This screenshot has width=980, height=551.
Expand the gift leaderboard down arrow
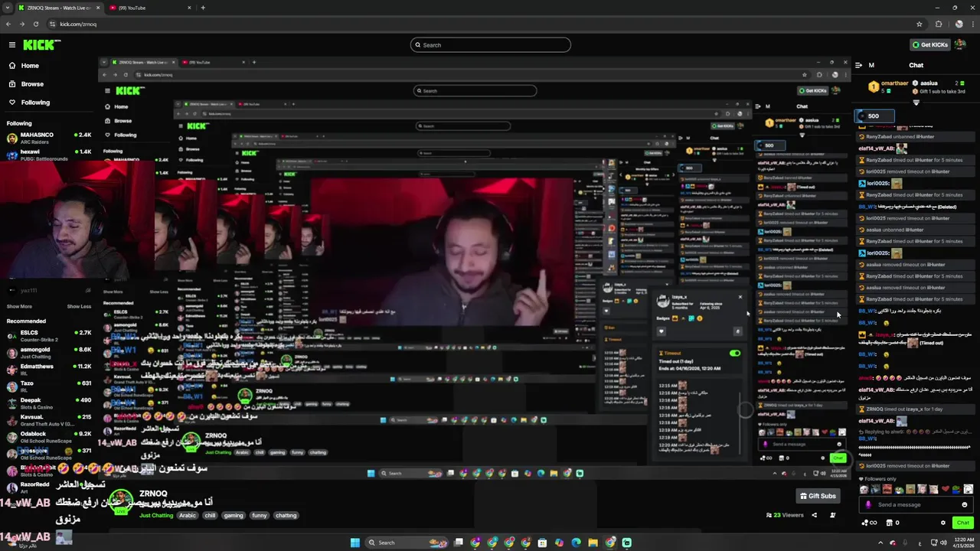(916, 103)
